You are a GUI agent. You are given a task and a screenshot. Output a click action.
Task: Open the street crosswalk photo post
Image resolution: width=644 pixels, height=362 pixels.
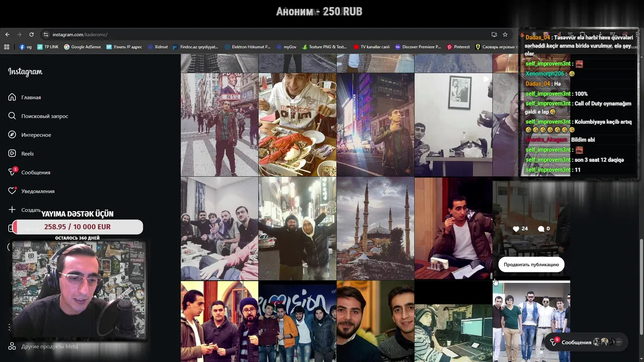tap(219, 125)
